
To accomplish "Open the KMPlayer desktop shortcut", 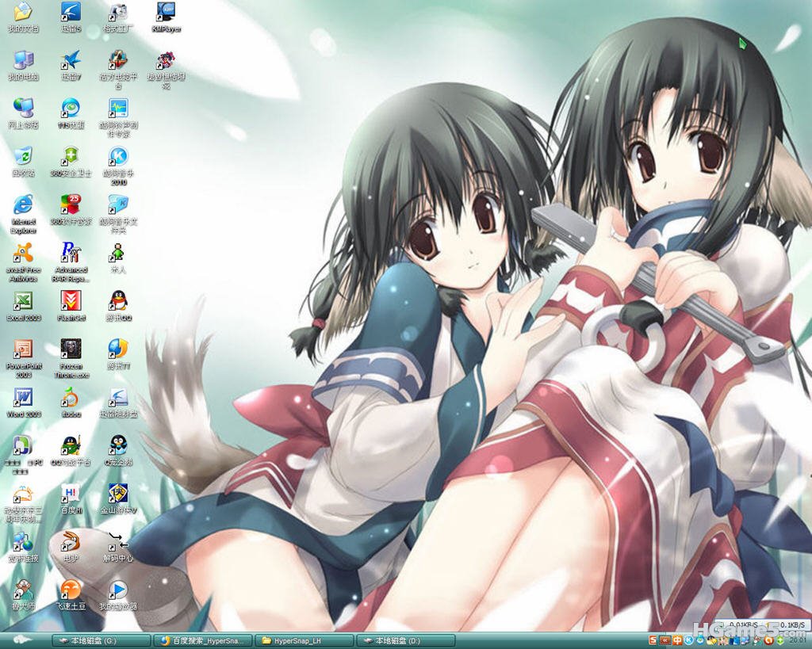I will 166,13.
